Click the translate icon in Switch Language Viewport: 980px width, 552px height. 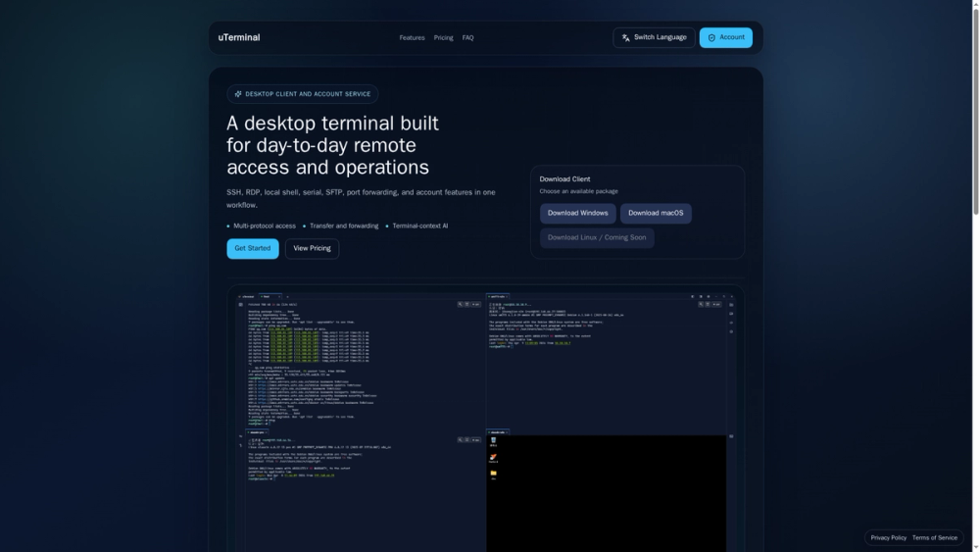(x=625, y=38)
